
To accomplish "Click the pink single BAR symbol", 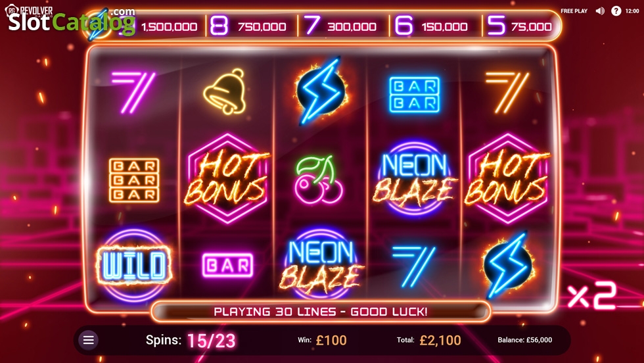I will click(227, 265).
